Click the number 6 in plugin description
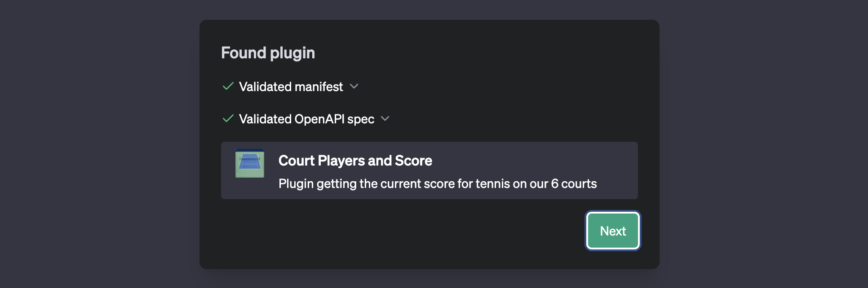The image size is (868, 288). click(x=554, y=183)
